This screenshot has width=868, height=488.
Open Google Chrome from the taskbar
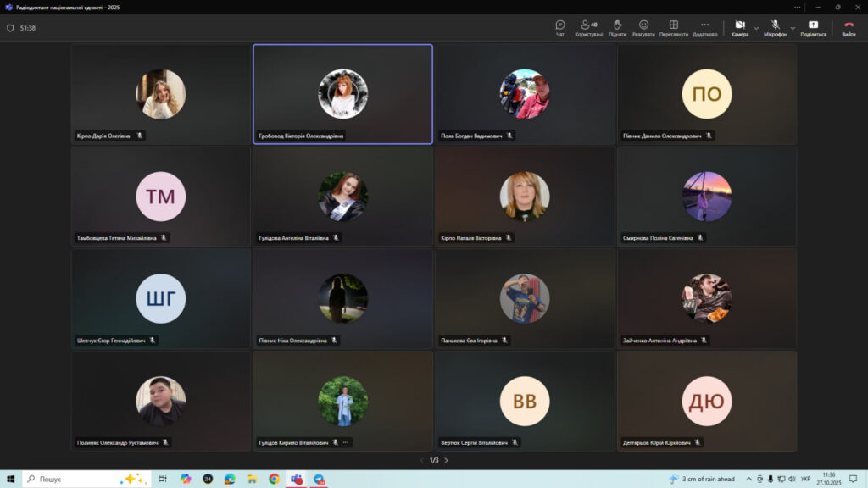pyautogui.click(x=274, y=479)
